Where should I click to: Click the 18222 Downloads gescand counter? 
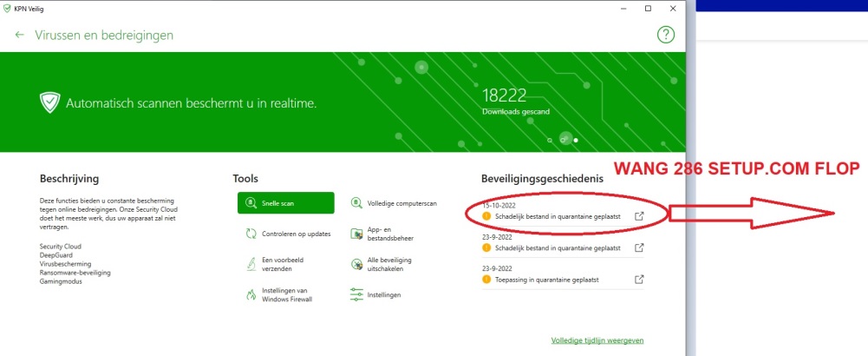(x=516, y=101)
